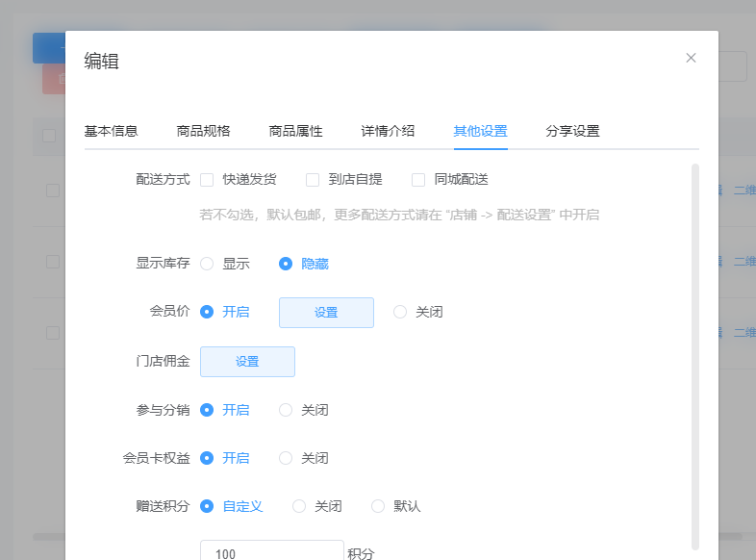Click the 配送方式 field label
The image size is (756, 560).
[163, 179]
